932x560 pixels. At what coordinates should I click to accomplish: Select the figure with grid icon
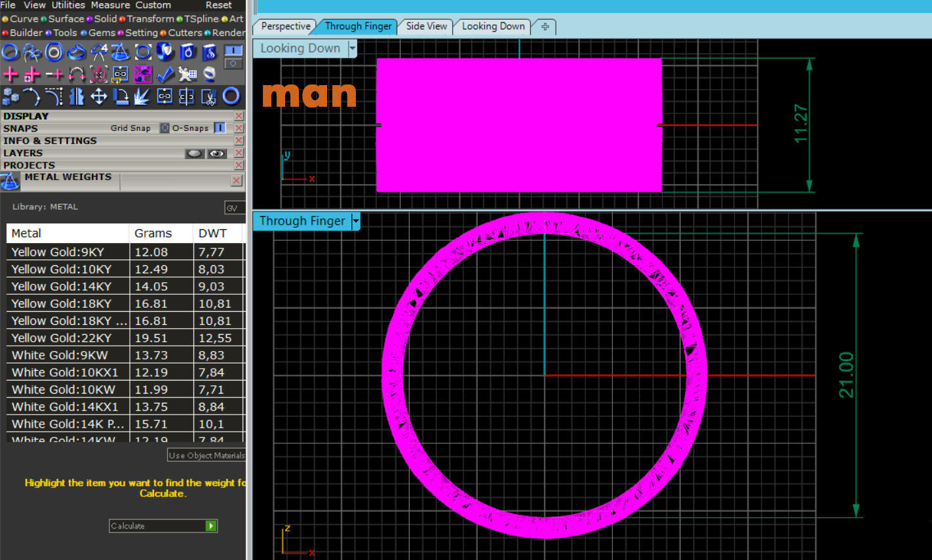click(187, 75)
